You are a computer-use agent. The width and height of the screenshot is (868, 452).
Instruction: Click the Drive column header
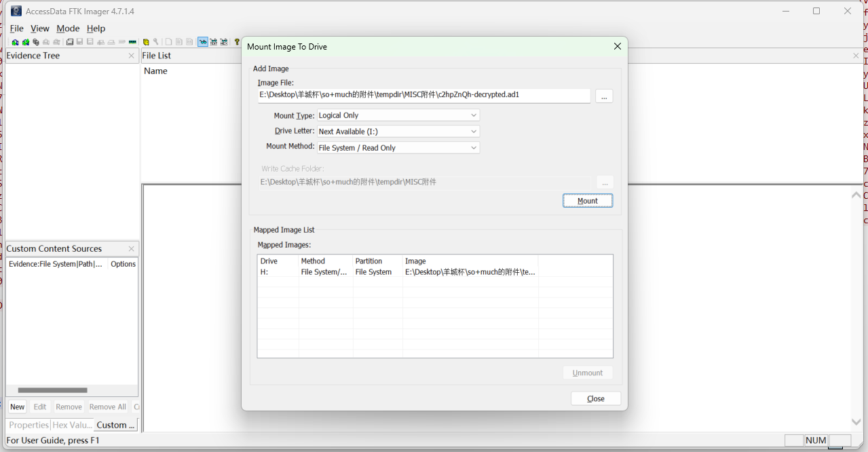coord(278,261)
